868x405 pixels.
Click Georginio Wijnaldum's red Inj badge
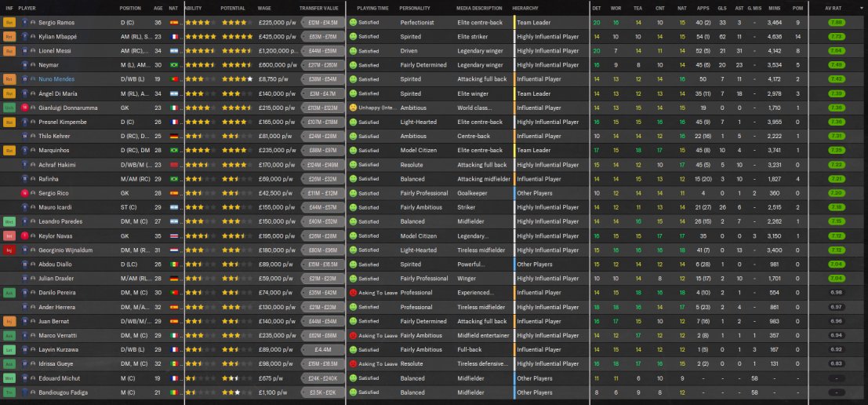(9, 250)
